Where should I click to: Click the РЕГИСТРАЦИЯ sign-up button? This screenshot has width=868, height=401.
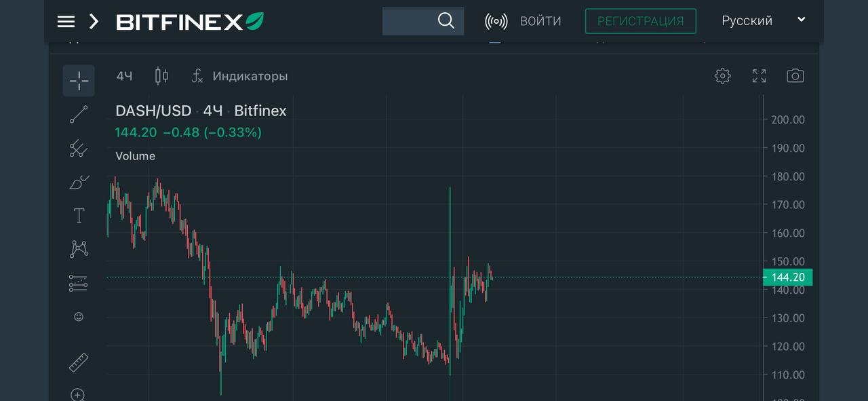(641, 21)
